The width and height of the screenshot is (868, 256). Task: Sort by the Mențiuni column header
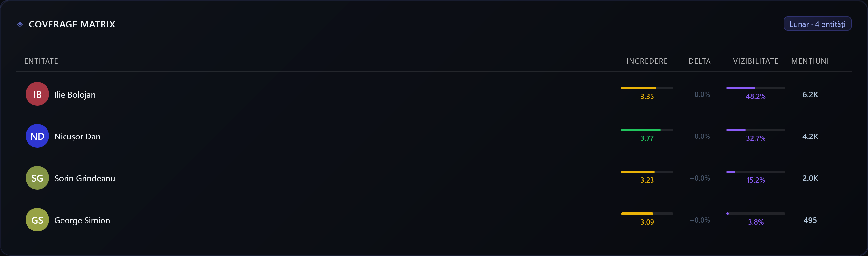click(x=810, y=61)
